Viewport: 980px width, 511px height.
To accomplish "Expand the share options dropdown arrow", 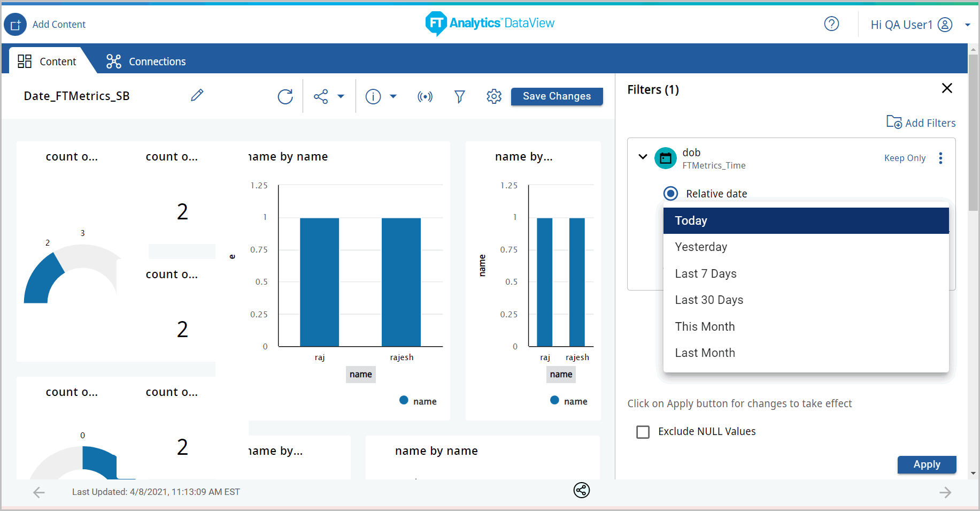I will coord(341,97).
